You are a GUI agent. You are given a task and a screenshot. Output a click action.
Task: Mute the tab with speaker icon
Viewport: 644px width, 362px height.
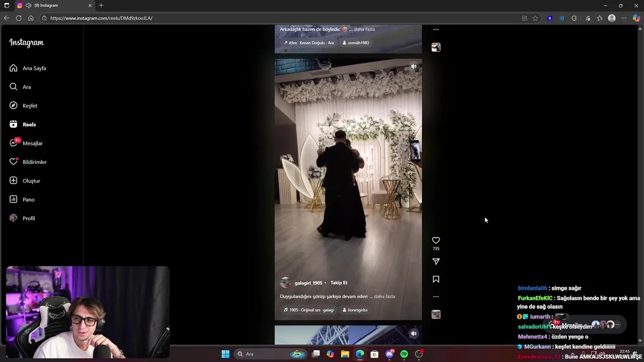click(x=29, y=6)
